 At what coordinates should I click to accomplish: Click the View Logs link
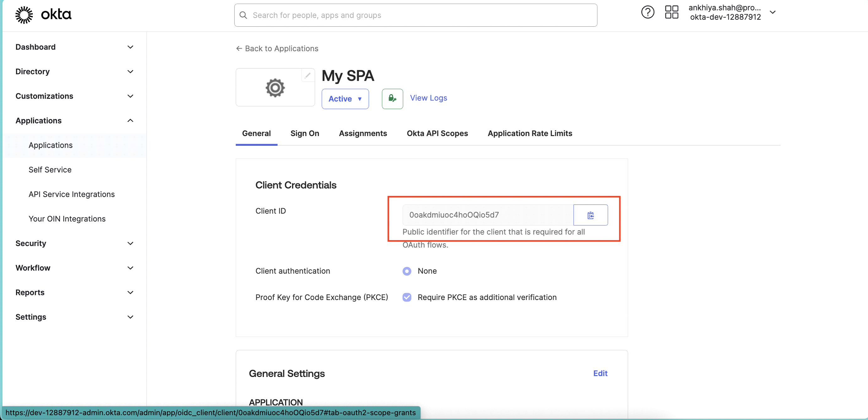428,98
